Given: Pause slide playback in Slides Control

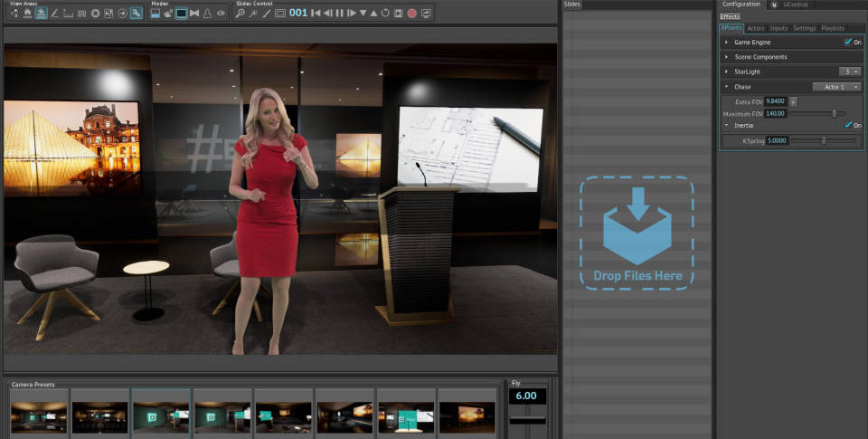Looking at the screenshot, I should point(340,14).
